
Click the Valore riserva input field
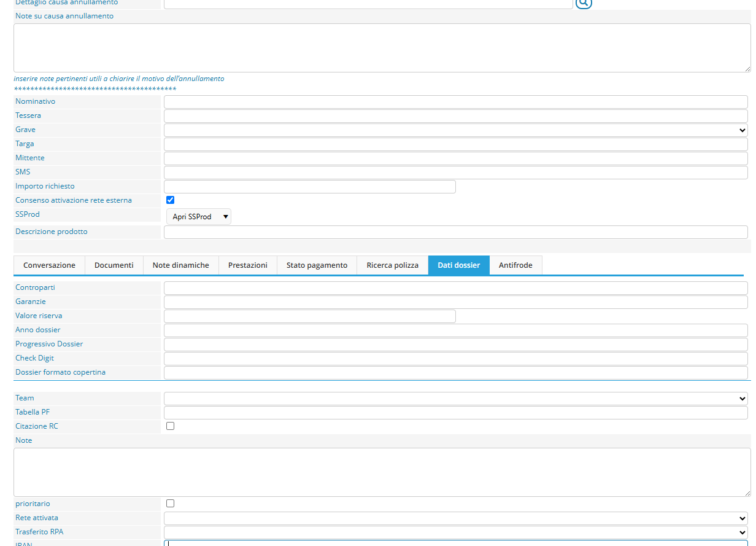pyautogui.click(x=309, y=316)
